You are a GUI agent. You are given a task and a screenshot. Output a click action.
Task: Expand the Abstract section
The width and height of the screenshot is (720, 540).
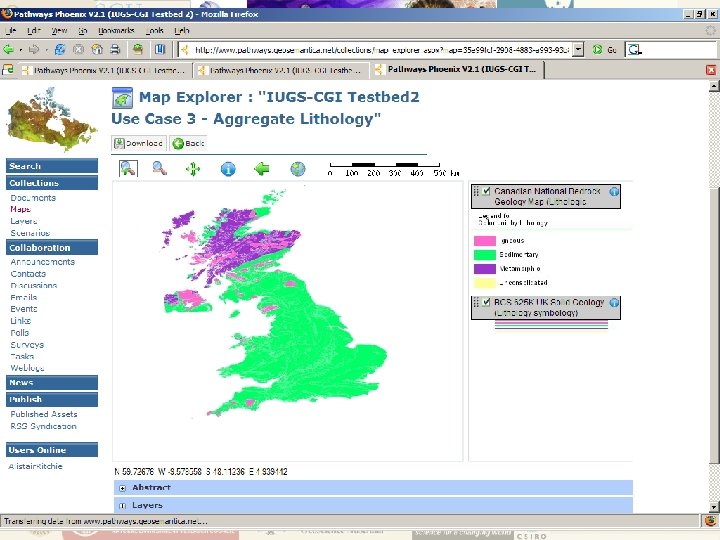123,488
